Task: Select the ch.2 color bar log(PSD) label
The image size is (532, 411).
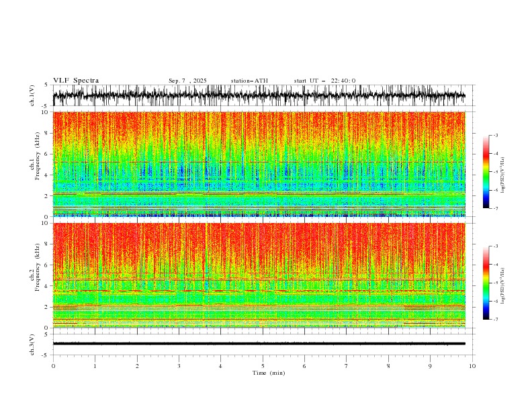Action: click(503, 286)
